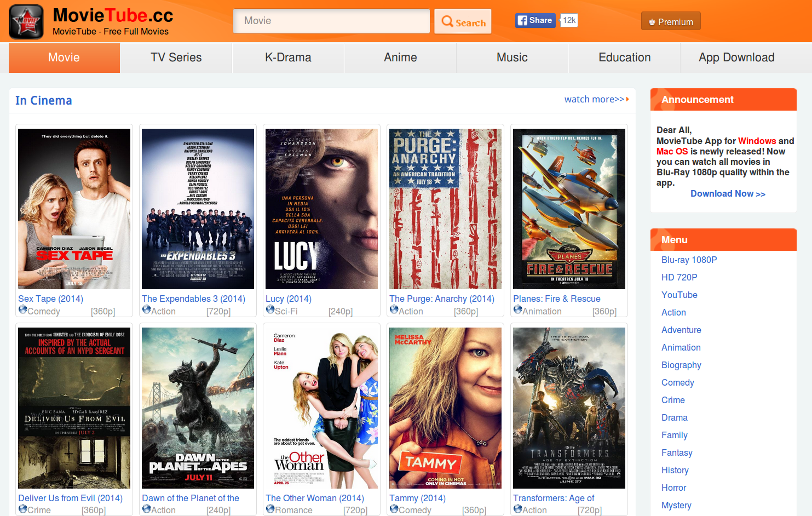Go to the Anime tab
The width and height of the screenshot is (812, 516).
(x=400, y=58)
